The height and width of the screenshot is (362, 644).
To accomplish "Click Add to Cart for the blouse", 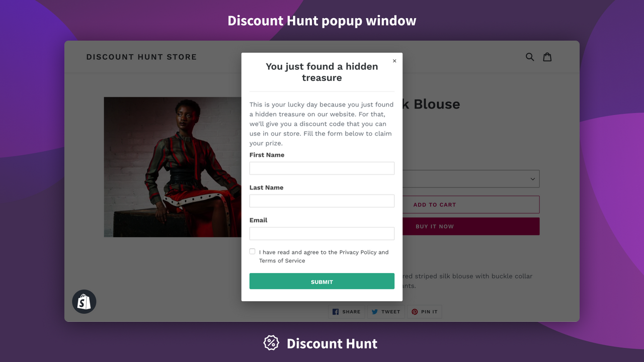I will [435, 204].
